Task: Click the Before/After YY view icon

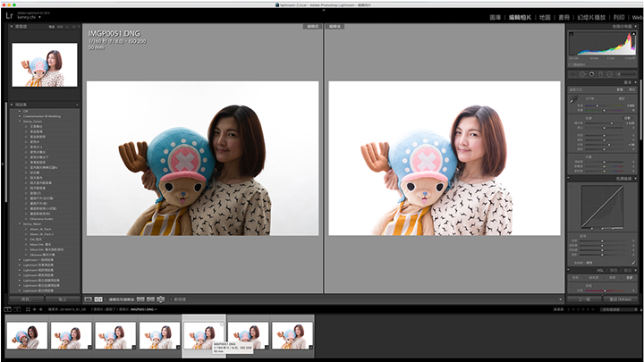Action: pyautogui.click(x=98, y=299)
